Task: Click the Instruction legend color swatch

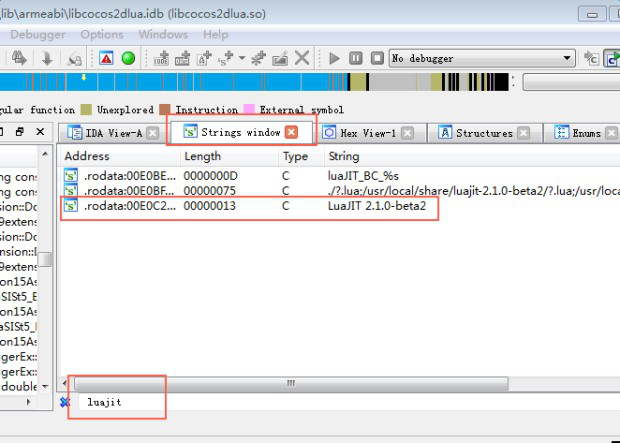Action: 165,110
